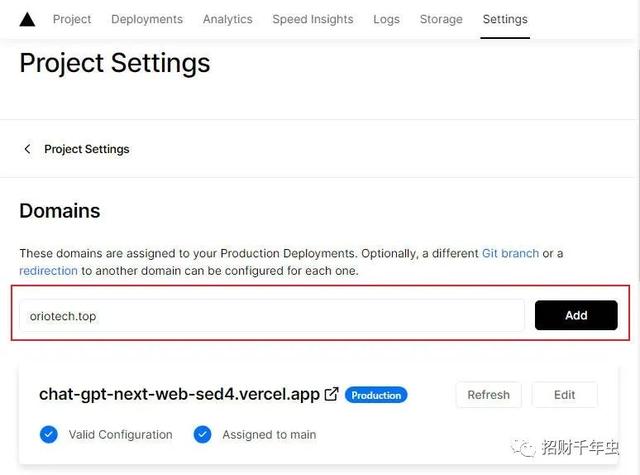The height and width of the screenshot is (475, 640).
Task: View the Logs tab
Action: coord(386,19)
